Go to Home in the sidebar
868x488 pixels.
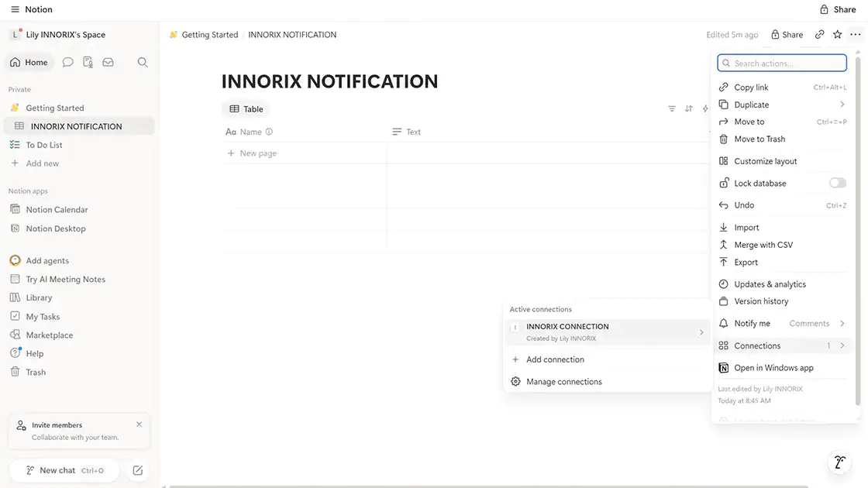pos(29,62)
